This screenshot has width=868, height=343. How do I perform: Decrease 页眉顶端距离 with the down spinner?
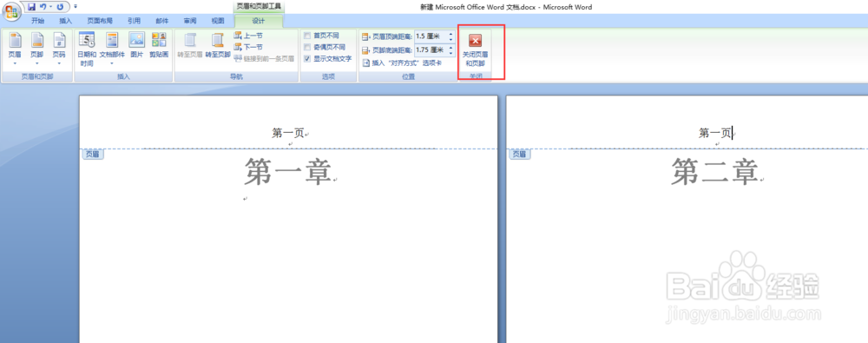pyautogui.click(x=450, y=39)
